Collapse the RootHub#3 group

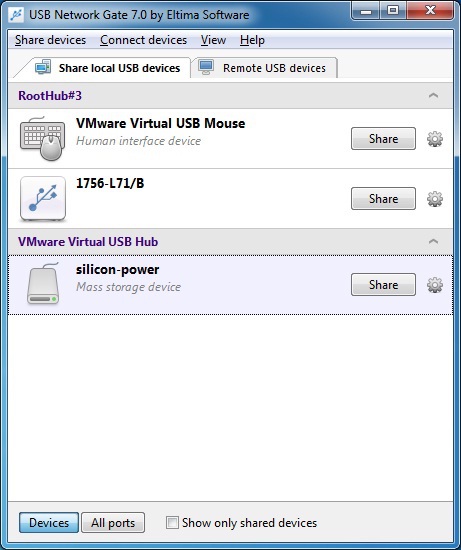tap(433, 95)
